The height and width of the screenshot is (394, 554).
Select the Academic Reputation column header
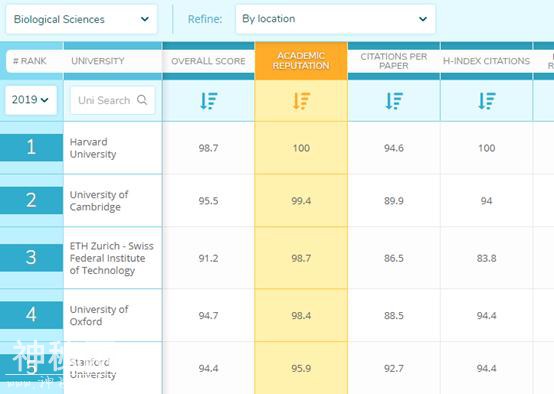click(x=301, y=61)
